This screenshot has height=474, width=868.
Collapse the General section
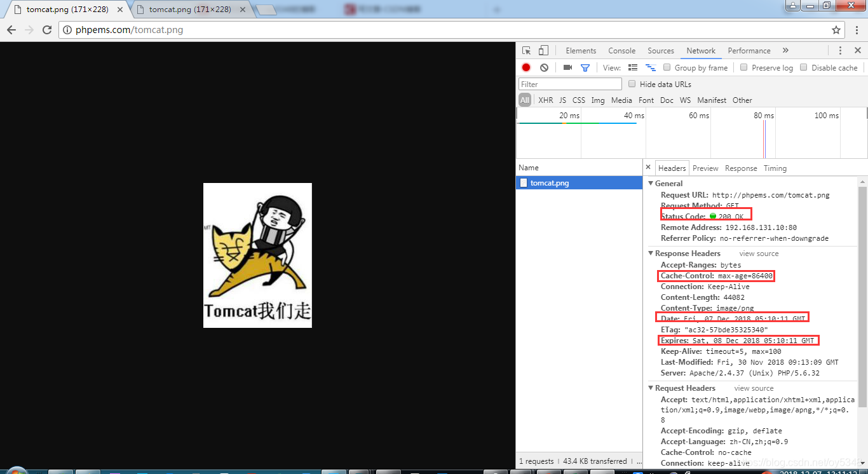[x=651, y=184]
